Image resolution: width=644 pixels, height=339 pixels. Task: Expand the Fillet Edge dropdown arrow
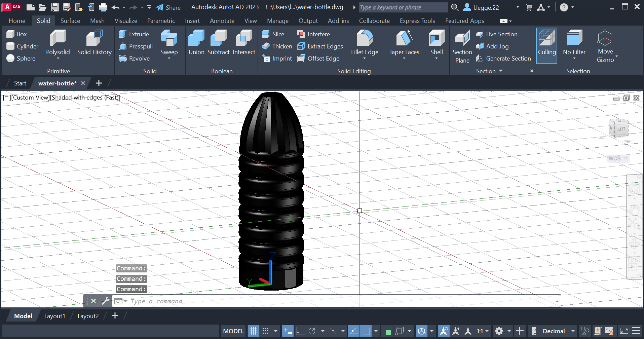pyautogui.click(x=365, y=59)
